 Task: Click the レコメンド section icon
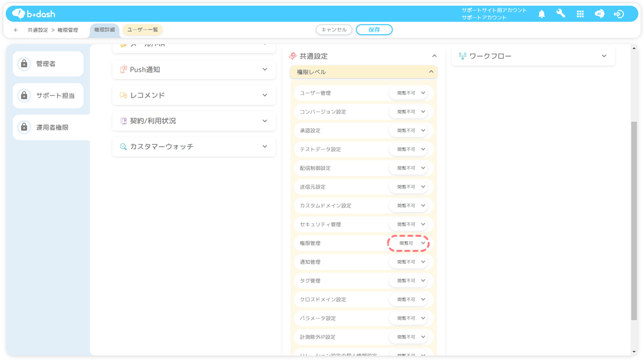coord(123,95)
